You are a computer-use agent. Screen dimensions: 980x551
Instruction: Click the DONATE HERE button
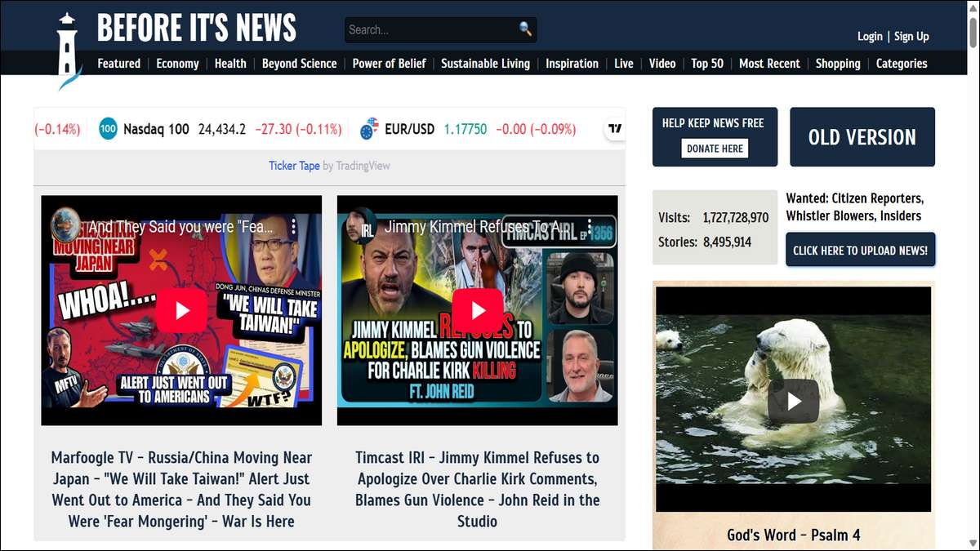click(715, 149)
